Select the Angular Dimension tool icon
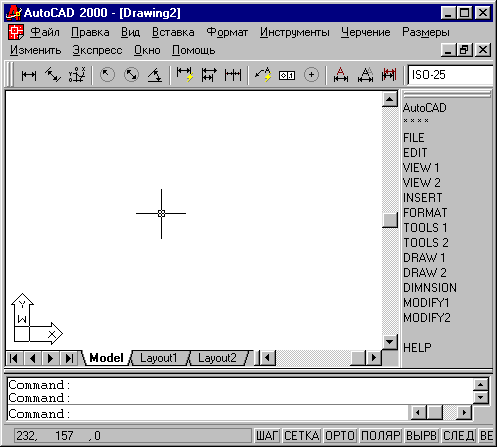 155,75
